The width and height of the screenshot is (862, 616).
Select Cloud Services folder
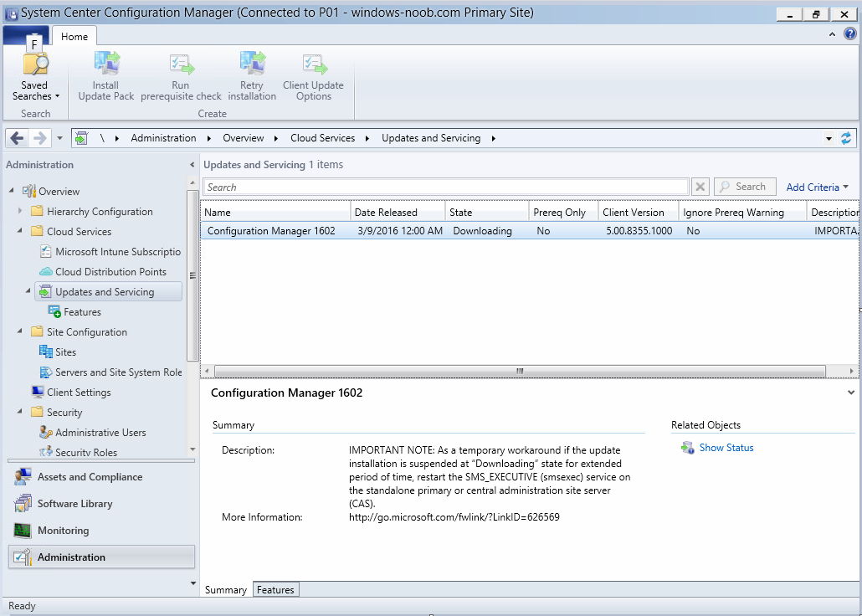click(x=80, y=232)
